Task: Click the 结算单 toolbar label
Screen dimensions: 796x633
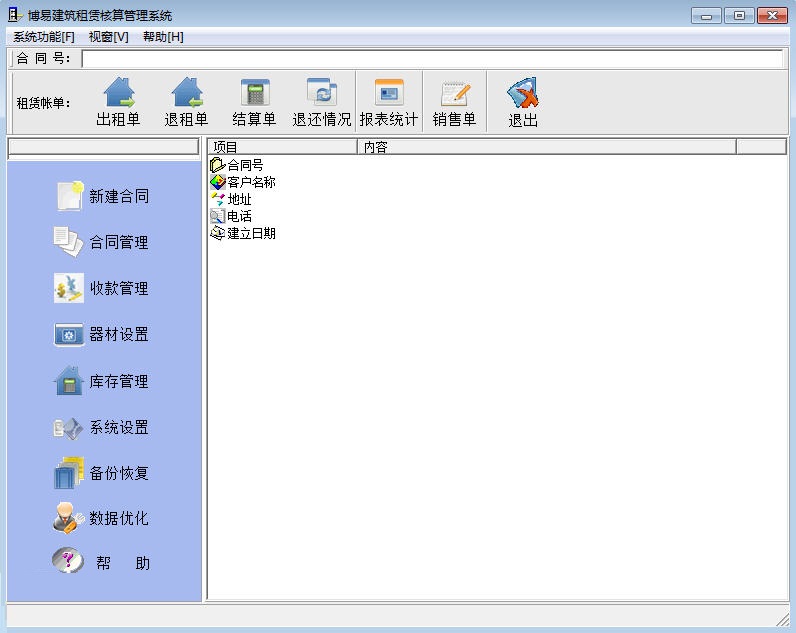Action: (x=254, y=120)
